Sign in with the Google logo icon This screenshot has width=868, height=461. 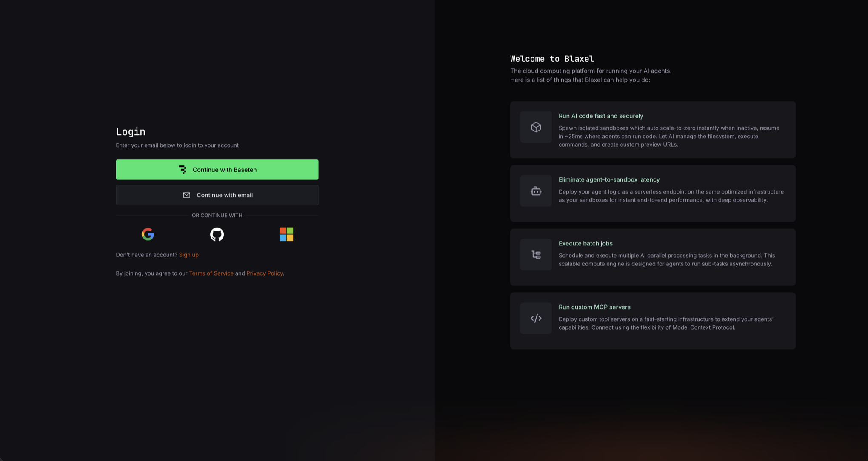coord(148,234)
